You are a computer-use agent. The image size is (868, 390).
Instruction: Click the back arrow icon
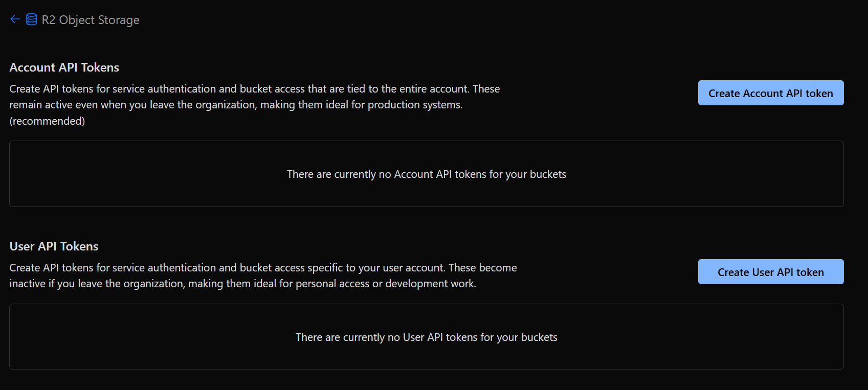[15, 19]
